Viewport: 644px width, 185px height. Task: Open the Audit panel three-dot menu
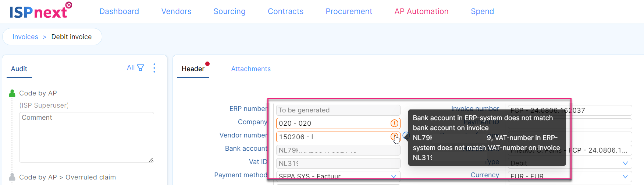coord(154,68)
